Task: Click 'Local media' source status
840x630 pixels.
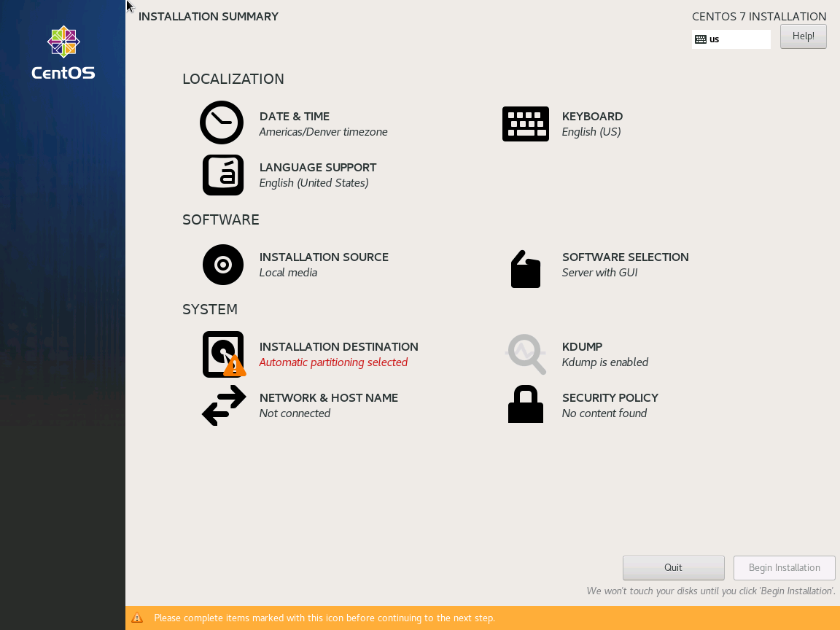Action: click(288, 272)
